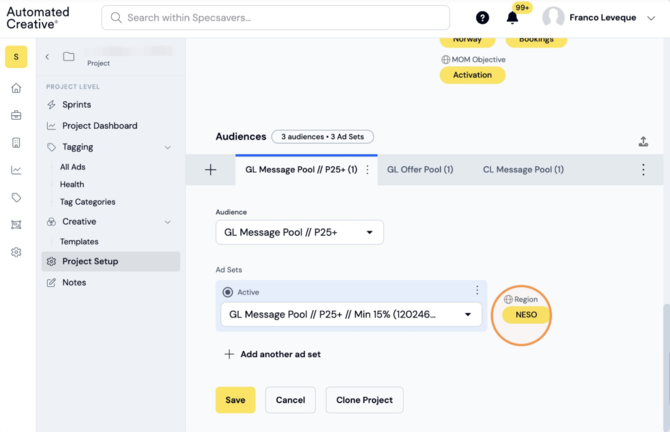Open the Audience dropdown GL Message Pool // P25+
670x432 pixels.
[x=300, y=232]
